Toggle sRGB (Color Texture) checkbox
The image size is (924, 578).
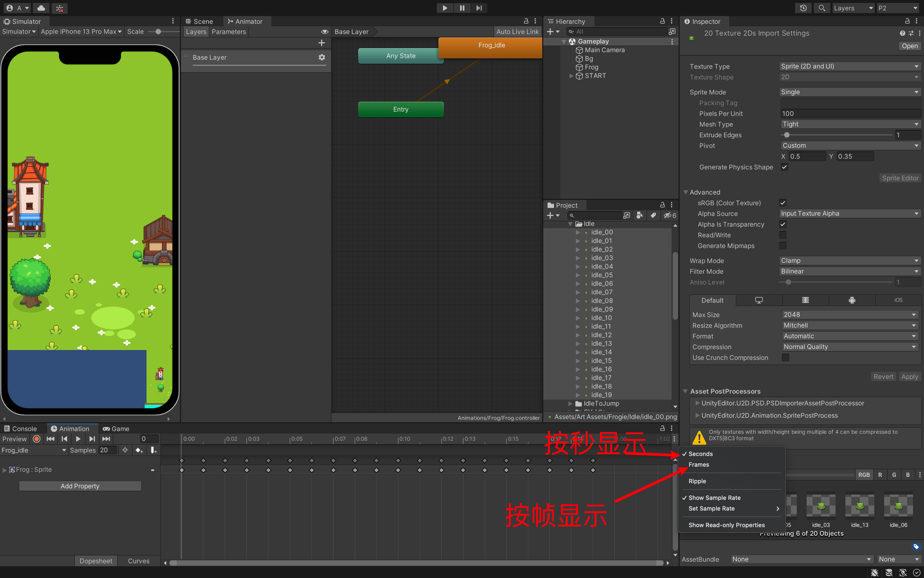[x=783, y=203]
